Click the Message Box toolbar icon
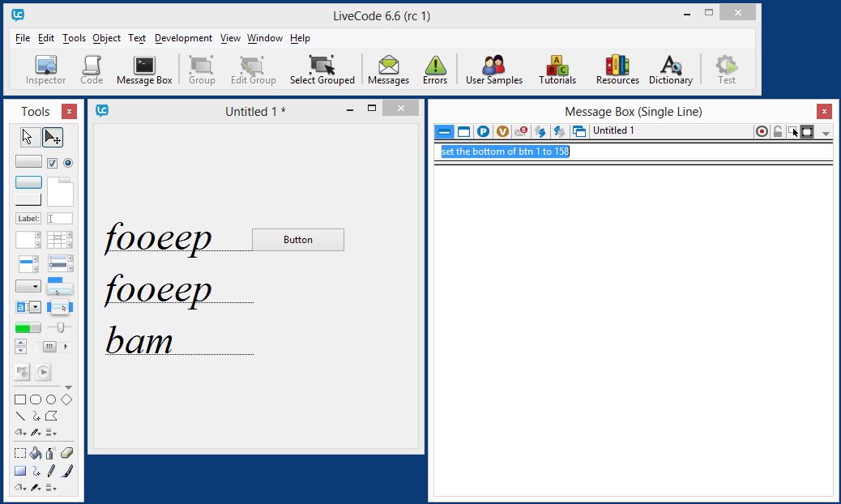The height and width of the screenshot is (504, 841). (x=144, y=70)
